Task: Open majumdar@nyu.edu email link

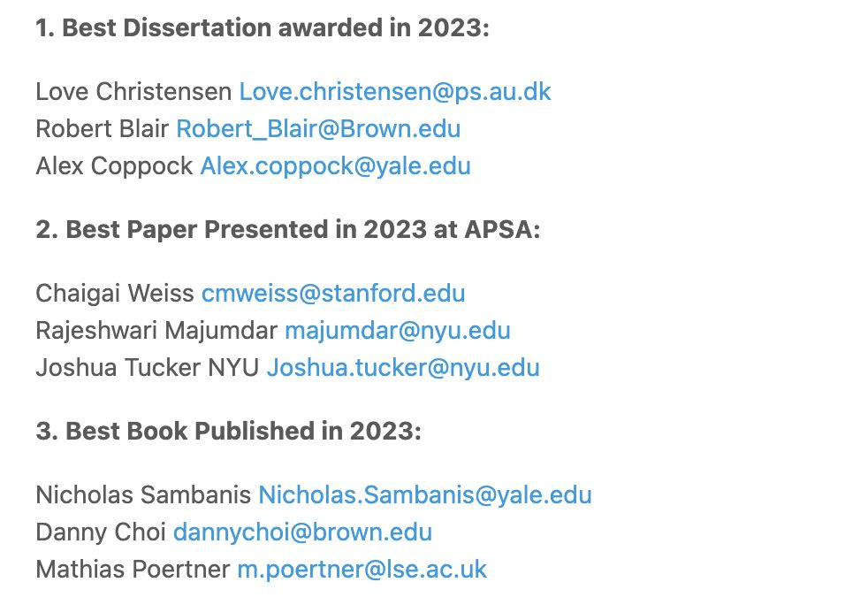Action: coord(398,331)
